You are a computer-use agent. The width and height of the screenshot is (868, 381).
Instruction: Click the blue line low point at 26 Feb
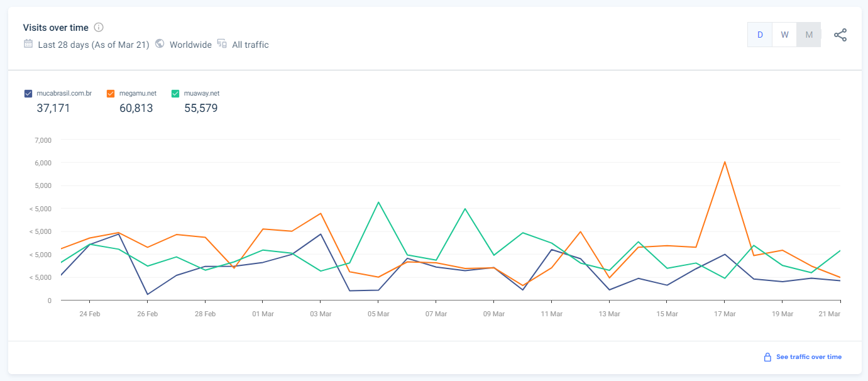click(x=148, y=294)
